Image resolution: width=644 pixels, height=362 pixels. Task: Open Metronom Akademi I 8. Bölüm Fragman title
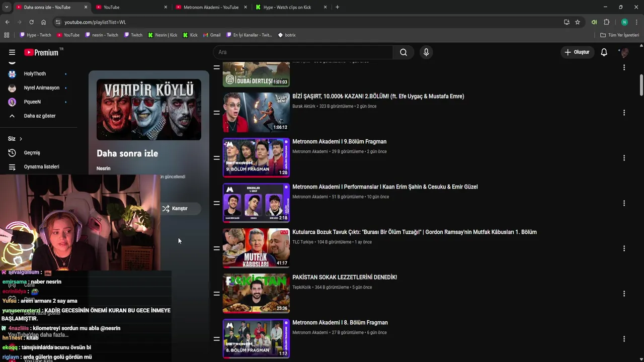pyautogui.click(x=340, y=322)
